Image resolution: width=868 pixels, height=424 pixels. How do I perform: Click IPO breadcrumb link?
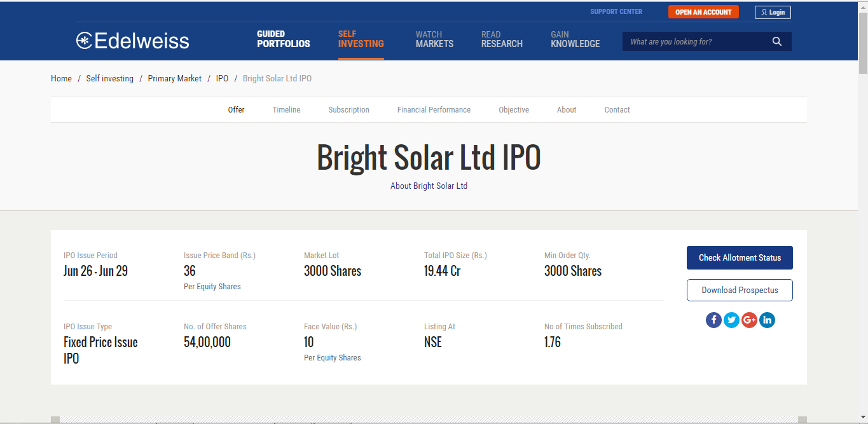click(222, 79)
